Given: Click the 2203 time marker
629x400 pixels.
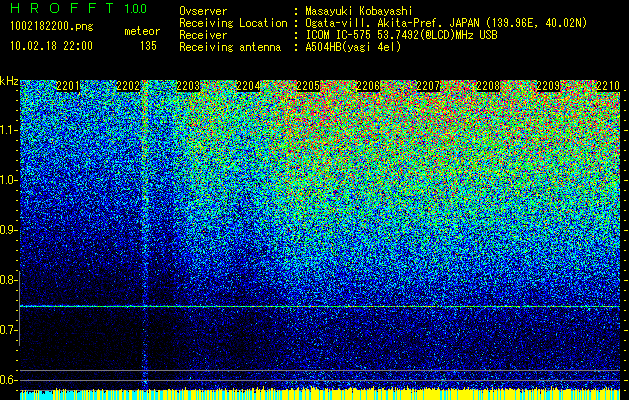Looking at the screenshot, I should [x=188, y=86].
